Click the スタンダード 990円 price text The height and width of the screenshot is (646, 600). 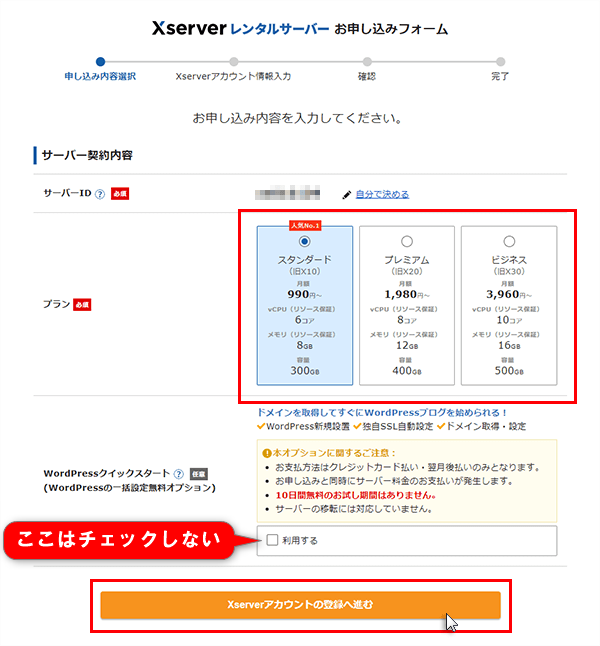[x=305, y=294]
